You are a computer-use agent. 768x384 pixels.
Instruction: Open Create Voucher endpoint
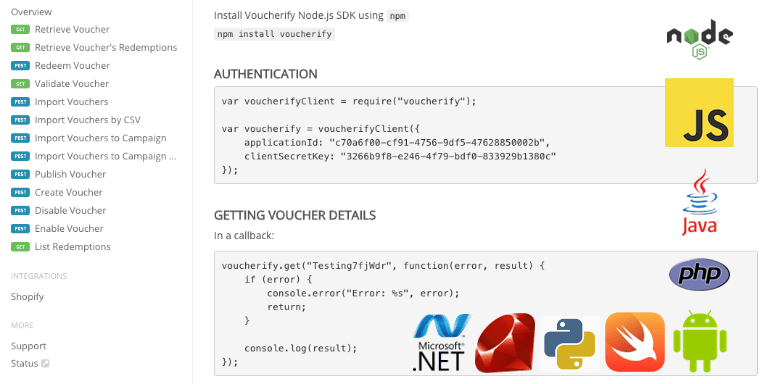coord(69,192)
